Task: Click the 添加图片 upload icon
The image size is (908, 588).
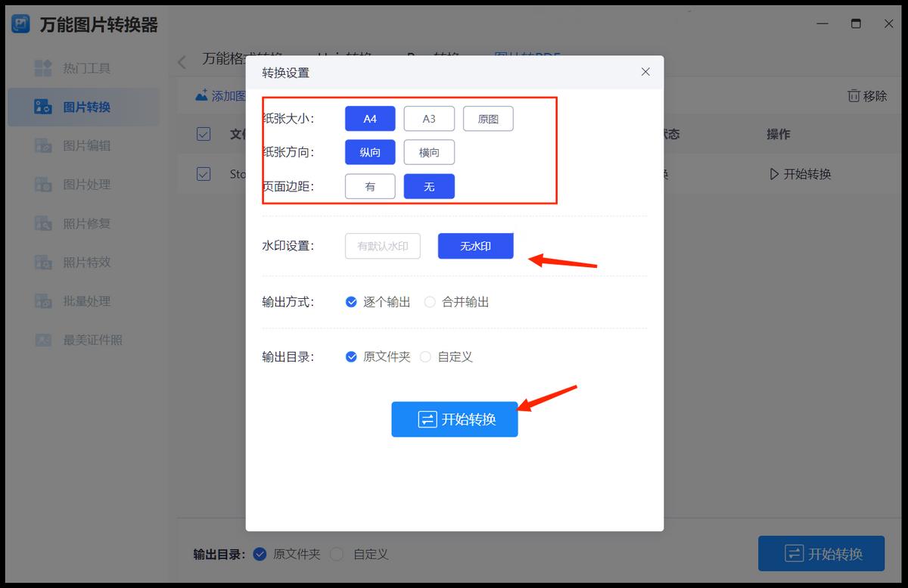Action: [x=200, y=95]
